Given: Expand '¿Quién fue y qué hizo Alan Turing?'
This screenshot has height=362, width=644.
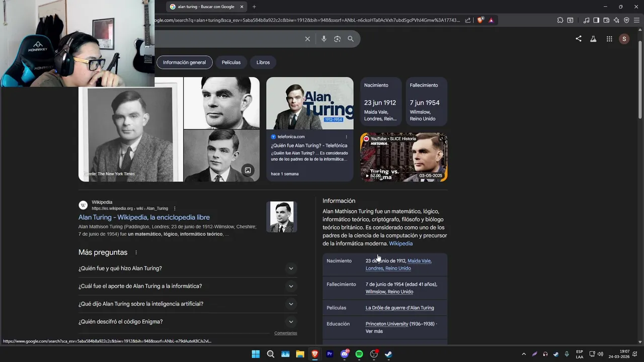Looking at the screenshot, I should 188,268.
